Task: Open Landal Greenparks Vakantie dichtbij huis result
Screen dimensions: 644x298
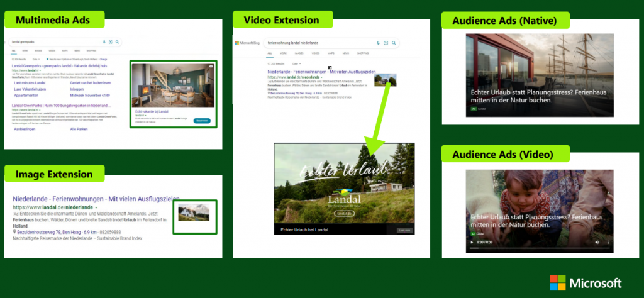Action: point(60,65)
